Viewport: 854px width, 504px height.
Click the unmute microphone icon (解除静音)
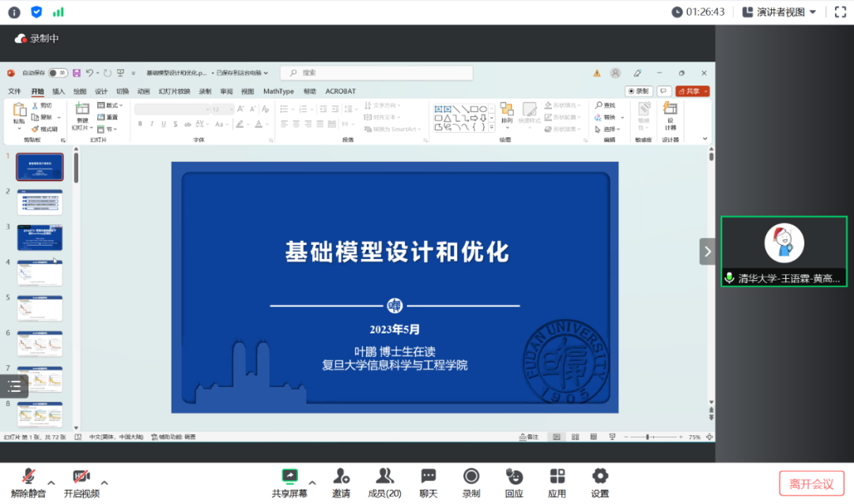[x=28, y=477]
